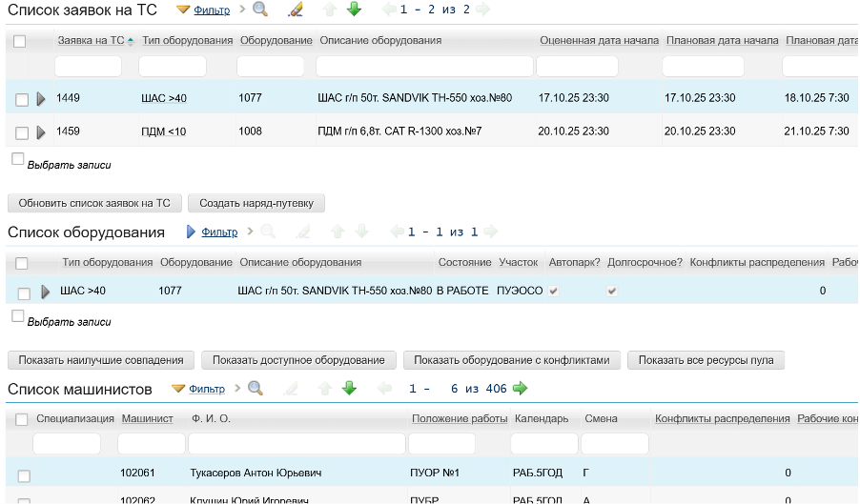Click Создать наряд-путевку button

pos(256,203)
